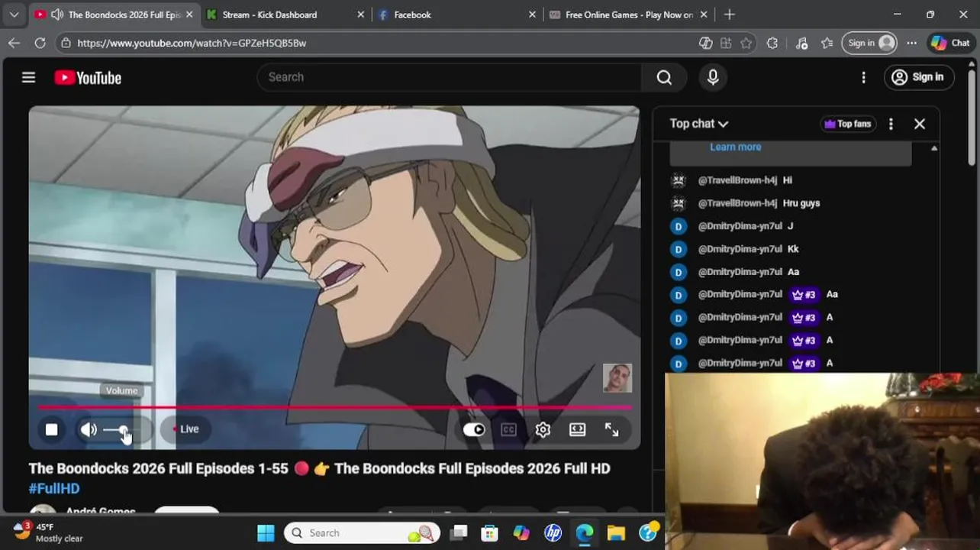Toggle the autoplay switch in the player

[474, 429]
